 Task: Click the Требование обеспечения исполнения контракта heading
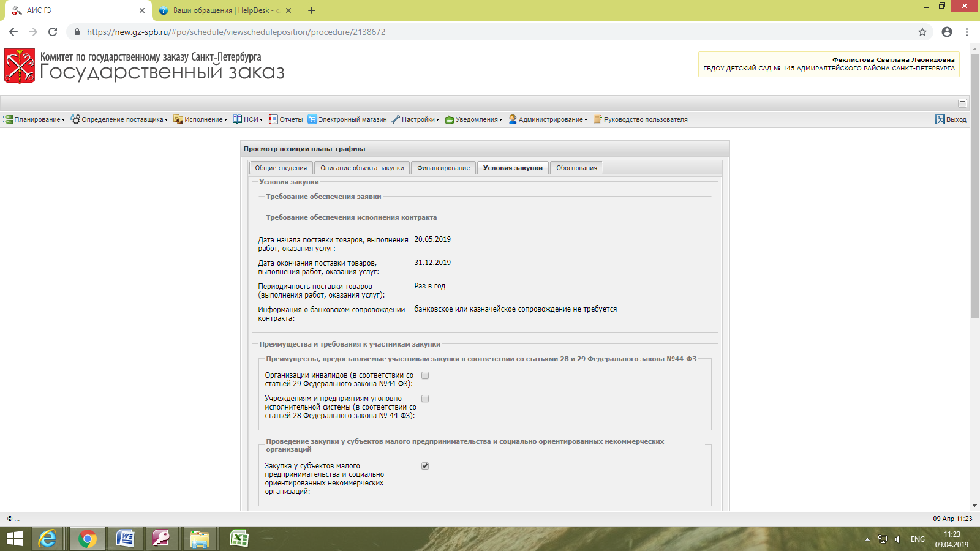(x=352, y=217)
